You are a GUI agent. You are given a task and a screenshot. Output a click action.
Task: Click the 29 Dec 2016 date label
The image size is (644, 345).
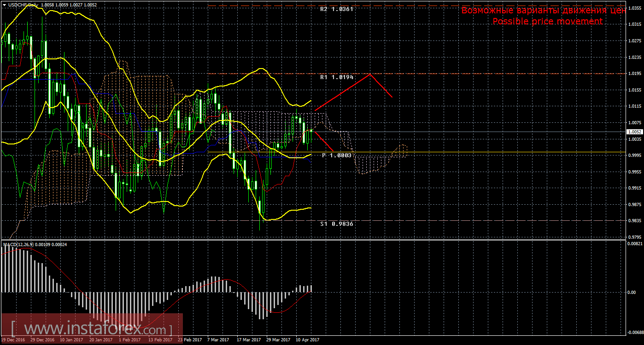pos(42,340)
